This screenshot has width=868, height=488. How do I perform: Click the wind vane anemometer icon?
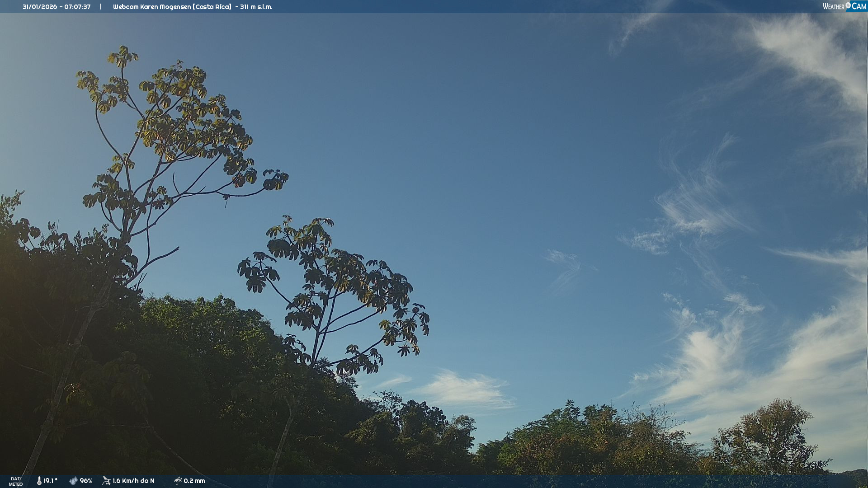point(106,481)
